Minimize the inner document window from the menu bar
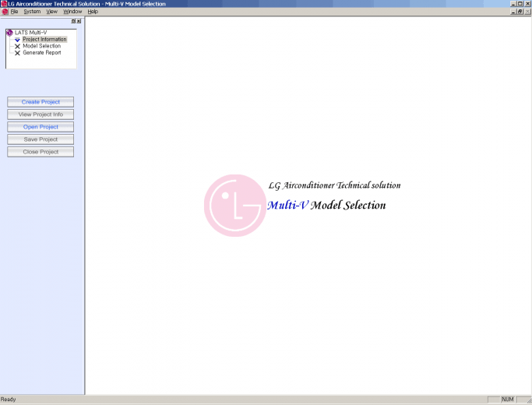The height and width of the screenshot is (405, 532). [x=513, y=12]
